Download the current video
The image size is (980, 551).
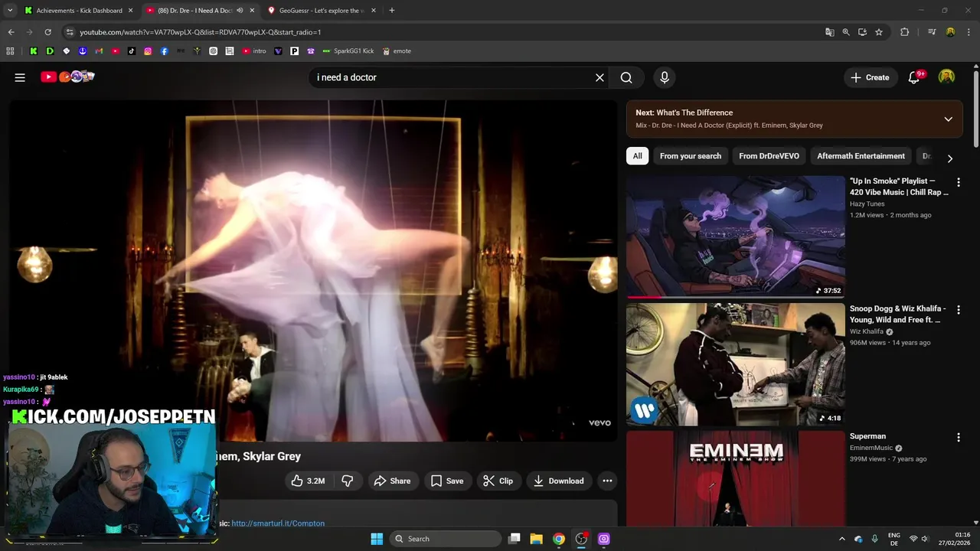pos(559,481)
